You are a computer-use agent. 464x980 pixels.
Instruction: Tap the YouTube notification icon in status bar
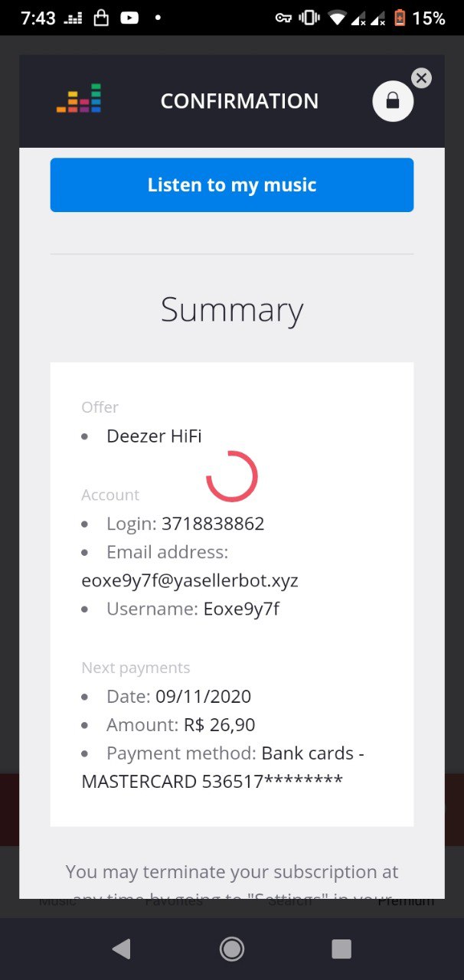click(x=129, y=18)
